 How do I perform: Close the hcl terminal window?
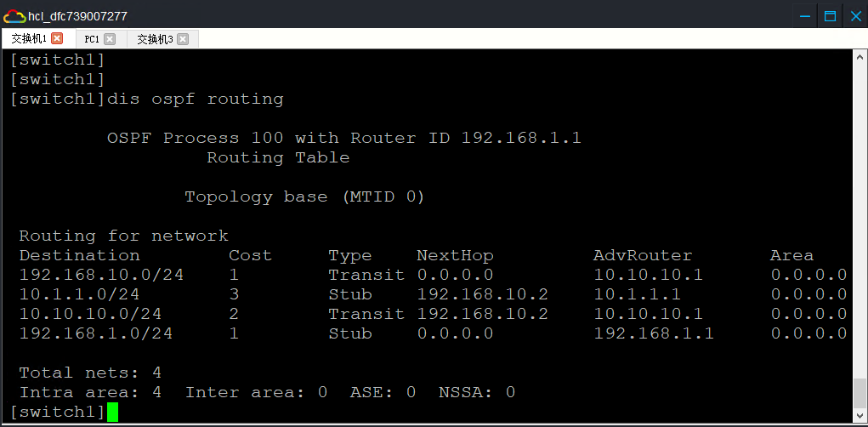853,15
